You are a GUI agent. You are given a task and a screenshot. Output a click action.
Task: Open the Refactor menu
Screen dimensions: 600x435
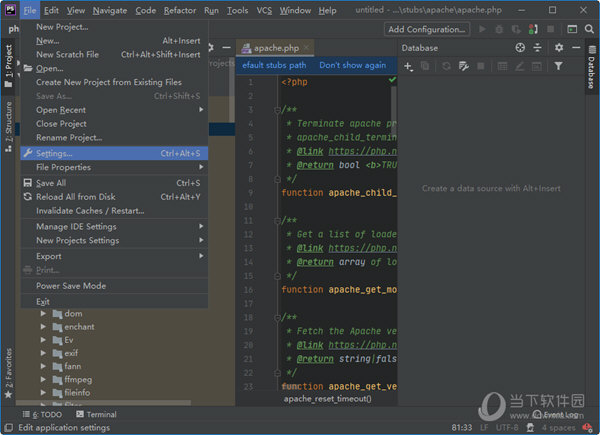(x=180, y=10)
